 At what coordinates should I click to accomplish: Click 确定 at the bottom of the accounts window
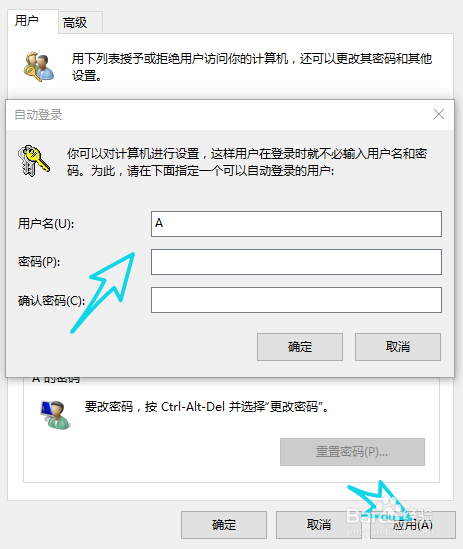(224, 525)
